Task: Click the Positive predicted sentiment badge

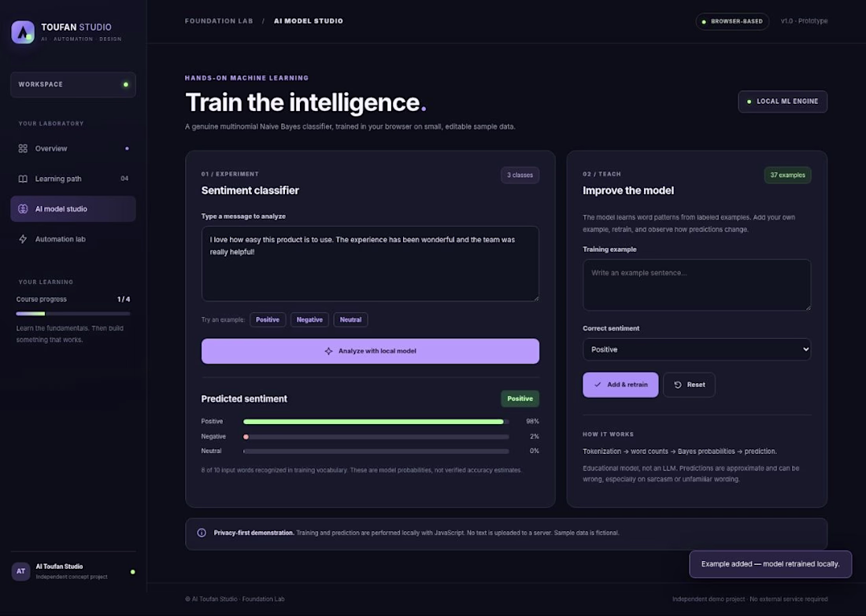Action: tap(520, 399)
